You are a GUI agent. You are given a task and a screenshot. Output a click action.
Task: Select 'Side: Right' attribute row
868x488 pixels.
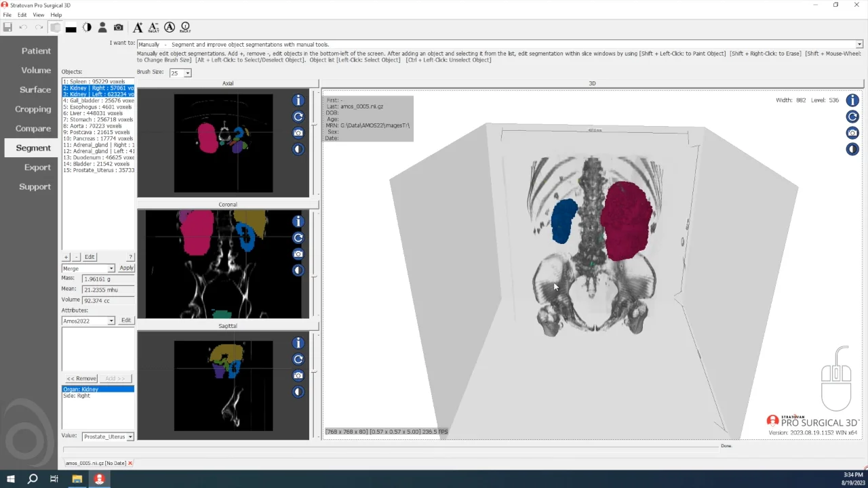98,396
